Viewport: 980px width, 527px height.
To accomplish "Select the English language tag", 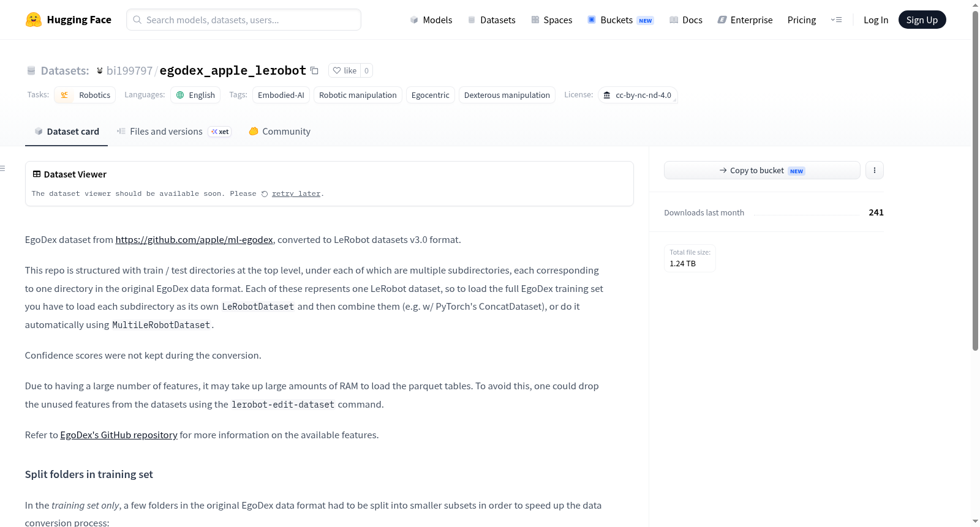I will 195,95.
